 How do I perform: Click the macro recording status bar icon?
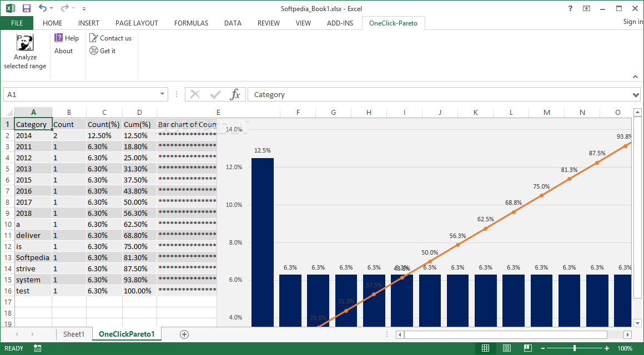click(37, 348)
